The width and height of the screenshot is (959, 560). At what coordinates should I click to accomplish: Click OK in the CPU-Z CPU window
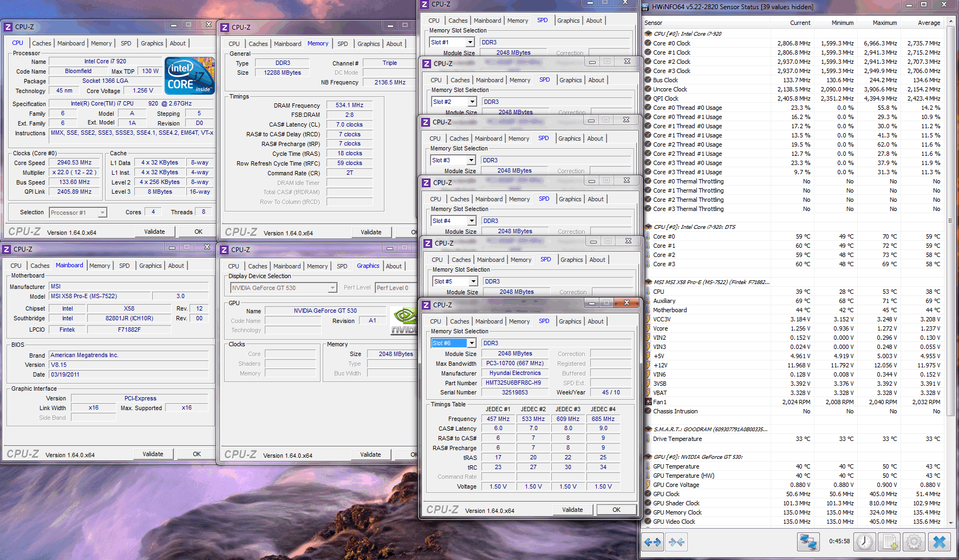click(198, 232)
